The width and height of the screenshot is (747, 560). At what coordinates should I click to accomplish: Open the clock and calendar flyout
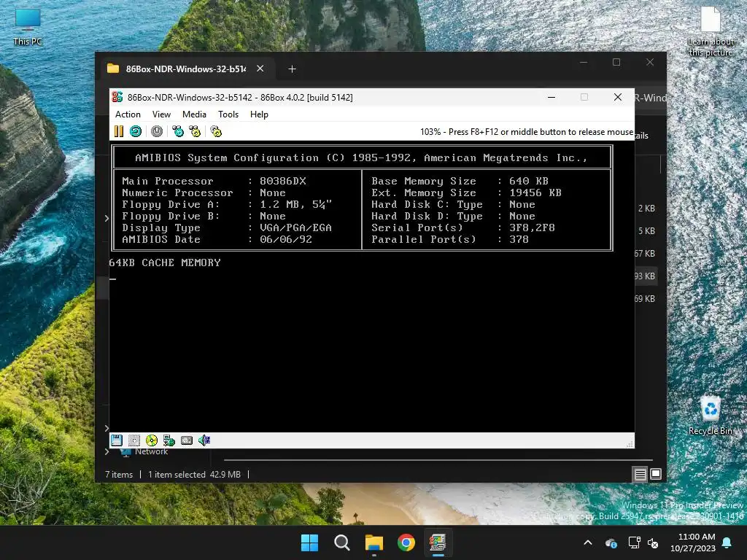click(x=693, y=542)
